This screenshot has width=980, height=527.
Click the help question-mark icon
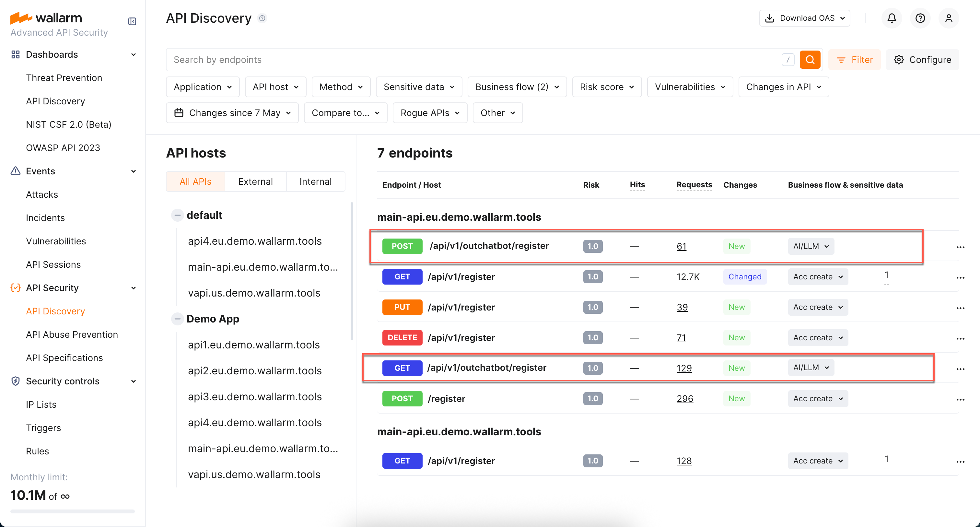(x=920, y=18)
